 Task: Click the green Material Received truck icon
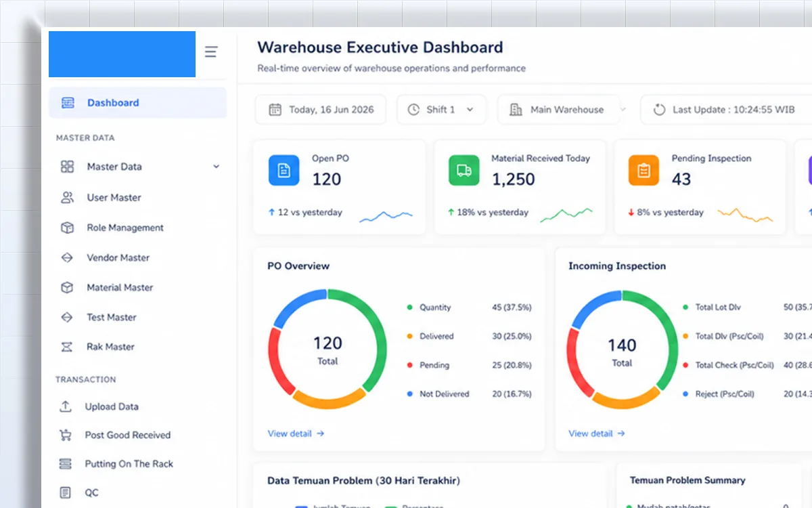pyautogui.click(x=464, y=170)
